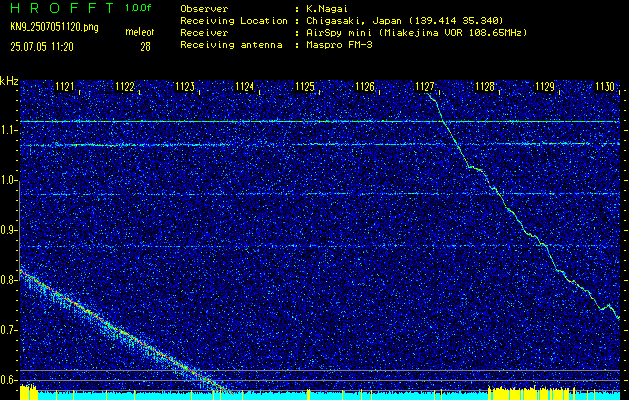Click the 1123 time marker
The image size is (629, 400).
tap(185, 86)
